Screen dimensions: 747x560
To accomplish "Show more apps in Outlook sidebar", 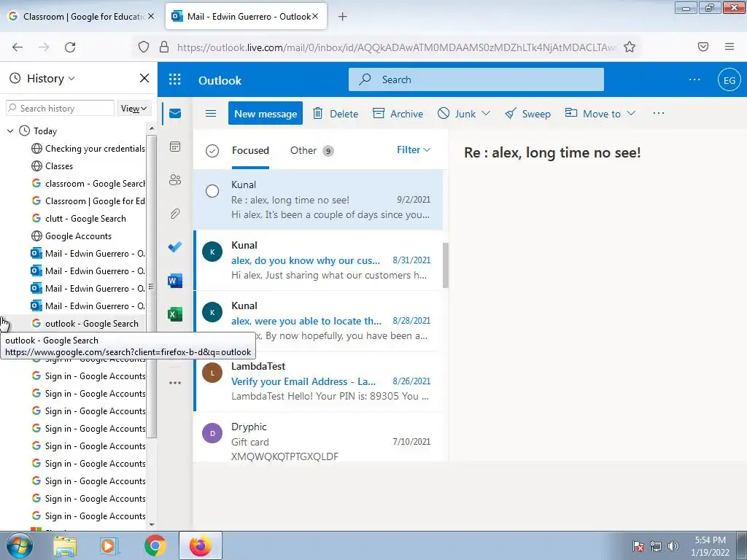I will pyautogui.click(x=175, y=382).
